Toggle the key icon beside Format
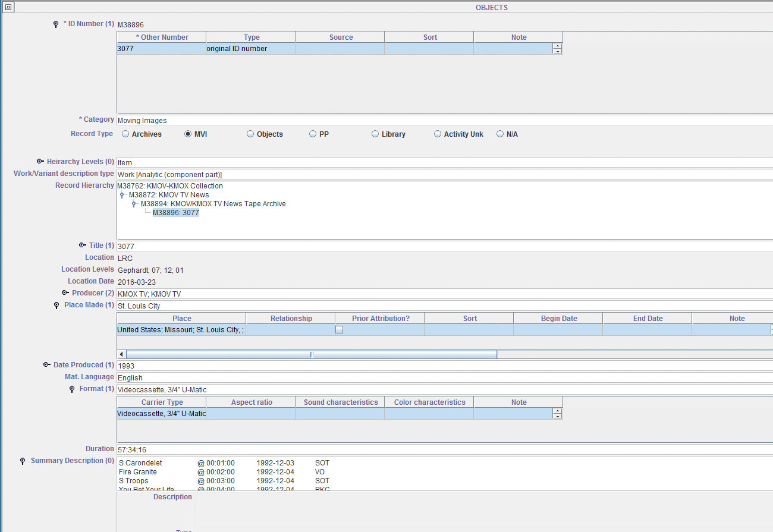Image resolution: width=773 pixels, height=532 pixels. point(72,389)
